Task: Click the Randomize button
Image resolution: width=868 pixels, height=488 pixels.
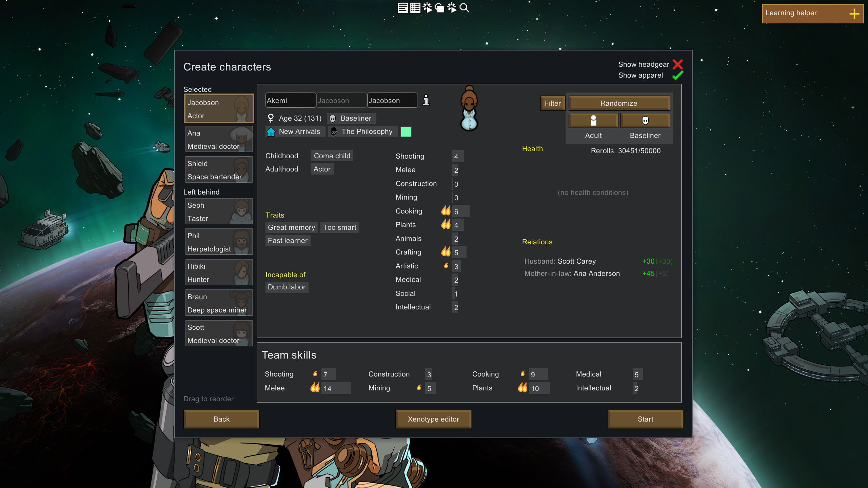Action: 619,103
